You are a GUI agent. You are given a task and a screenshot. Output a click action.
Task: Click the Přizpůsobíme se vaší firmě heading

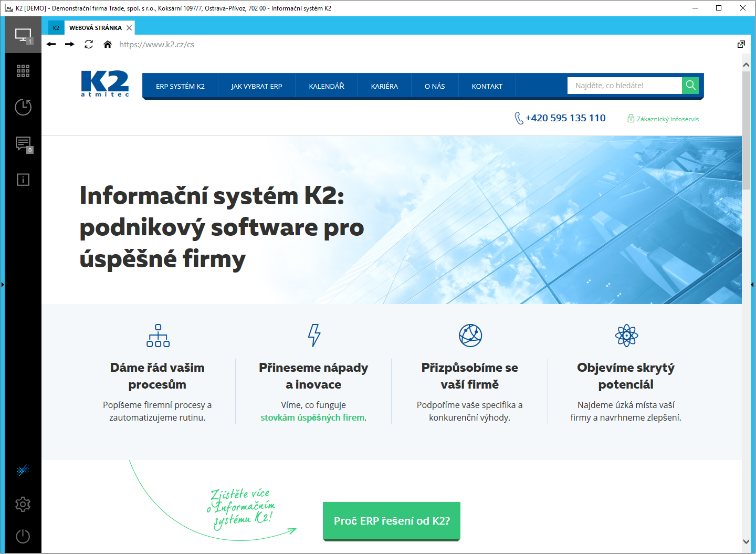pyautogui.click(x=470, y=376)
